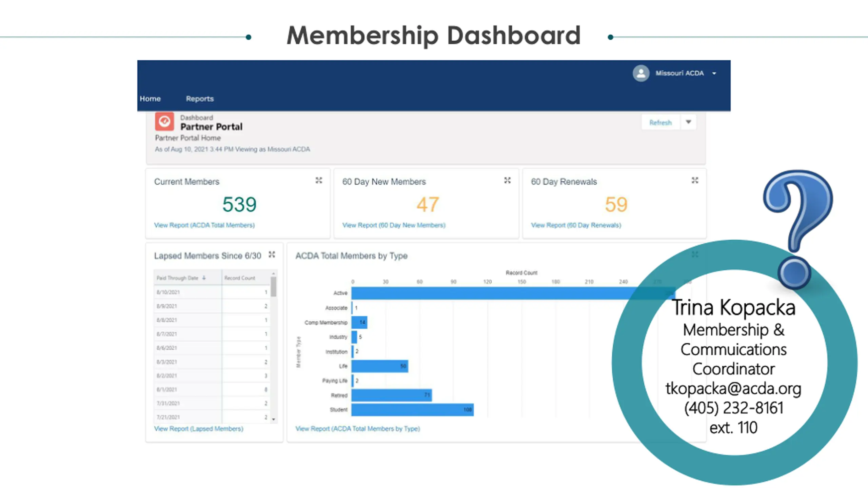The height and width of the screenshot is (488, 868).
Task: Click the Current Members count 539
Action: pyautogui.click(x=239, y=204)
